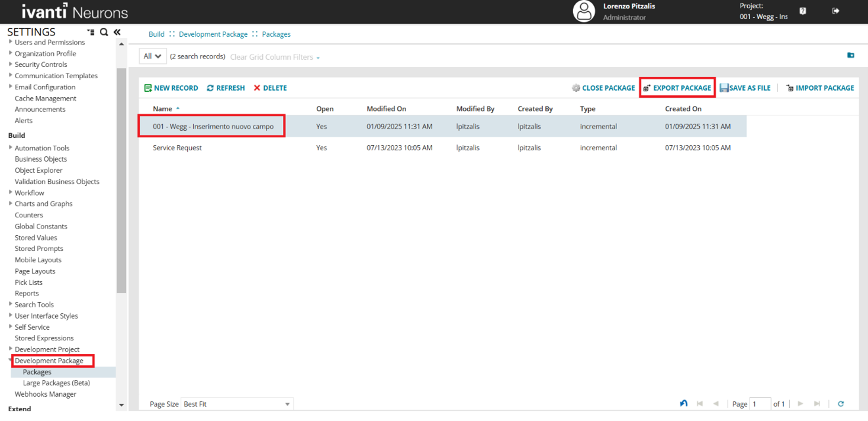Open Cache Management settings
Image resolution: width=868 pixels, height=421 pixels.
[x=46, y=98]
